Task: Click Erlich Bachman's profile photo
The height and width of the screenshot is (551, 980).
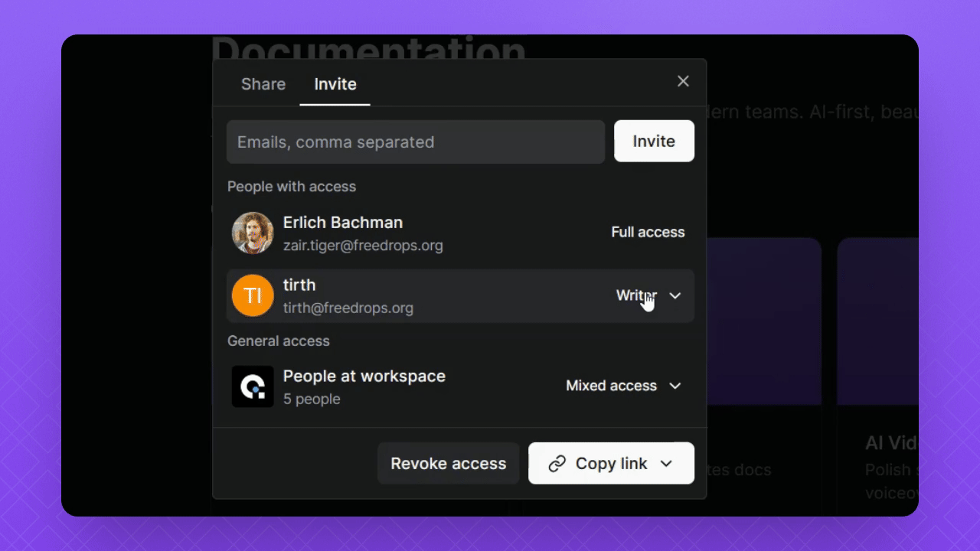Action: 253,233
